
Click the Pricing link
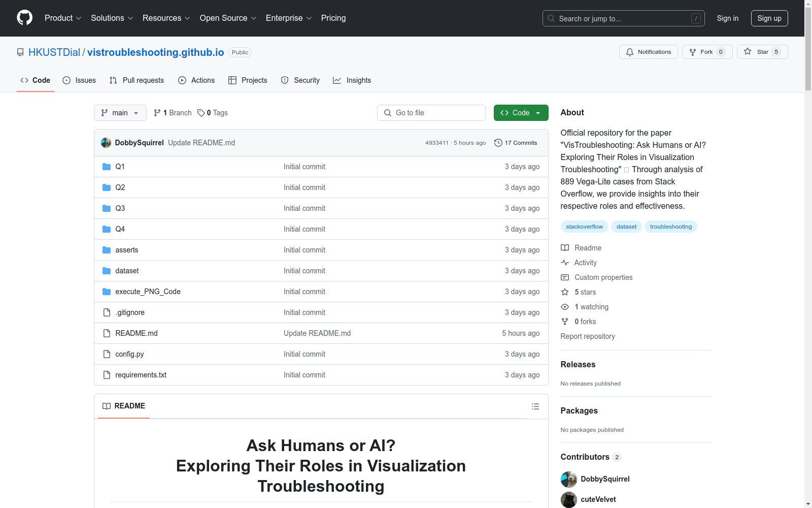333,18
